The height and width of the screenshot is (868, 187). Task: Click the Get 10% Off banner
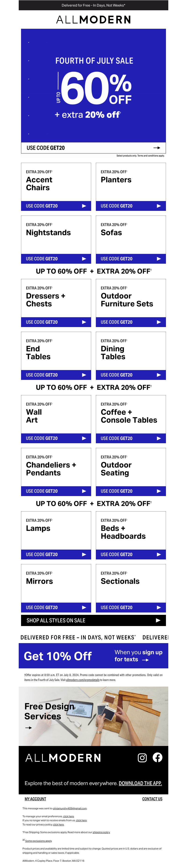coord(93,656)
